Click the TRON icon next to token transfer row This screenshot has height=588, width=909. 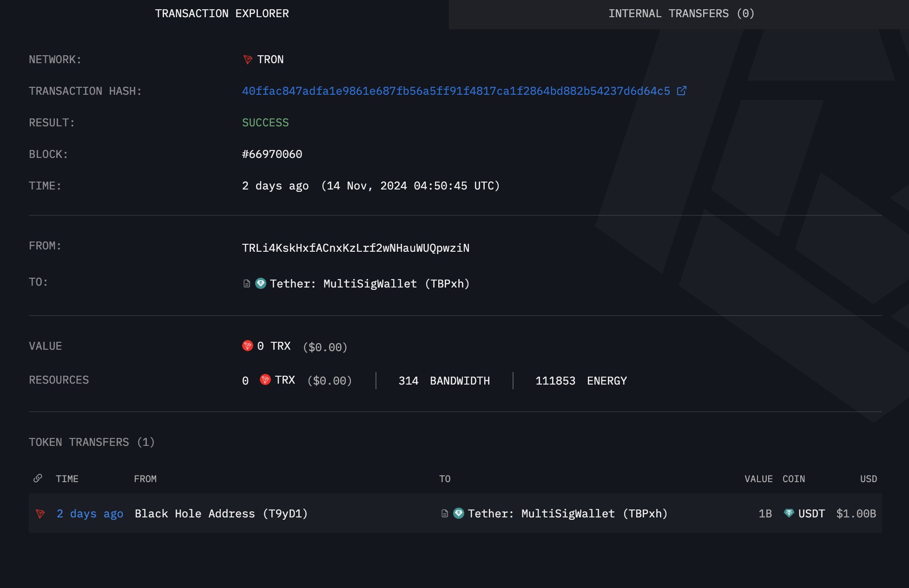click(41, 513)
